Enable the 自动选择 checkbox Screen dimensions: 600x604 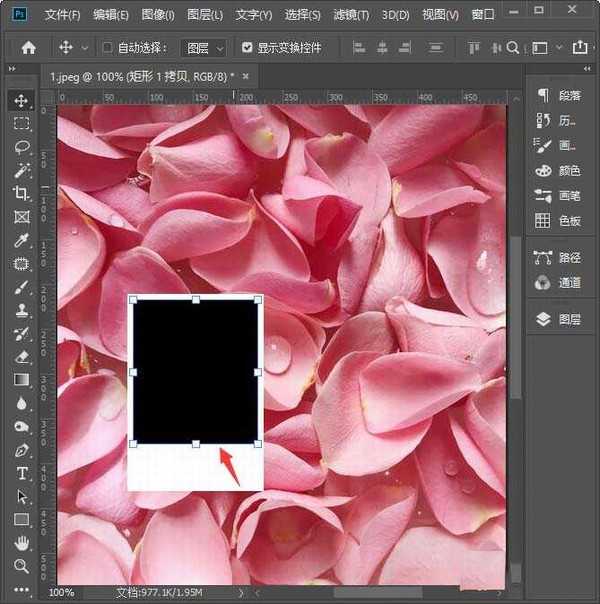coord(109,47)
